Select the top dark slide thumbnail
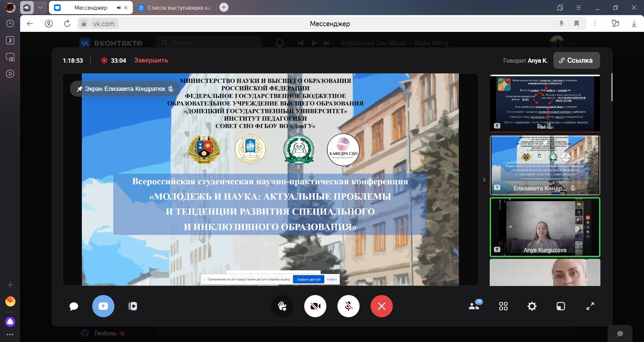The image size is (644, 342). [x=545, y=103]
